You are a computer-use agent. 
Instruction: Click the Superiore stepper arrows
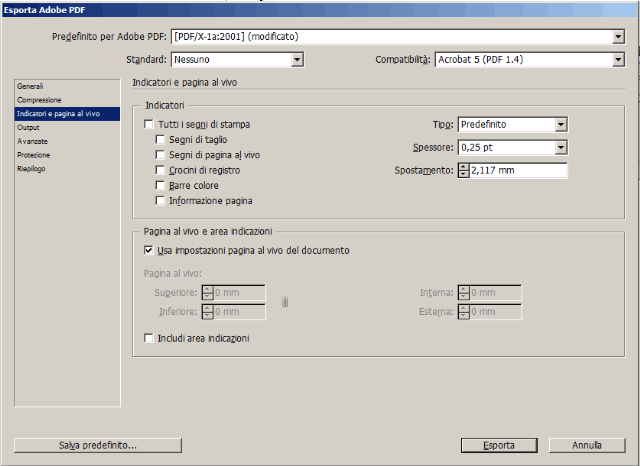(208, 293)
